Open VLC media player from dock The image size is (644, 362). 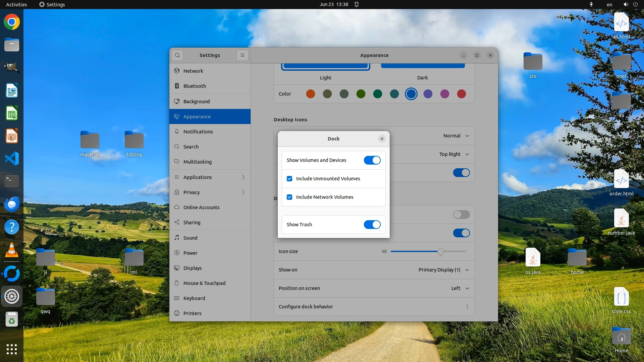click(x=12, y=250)
